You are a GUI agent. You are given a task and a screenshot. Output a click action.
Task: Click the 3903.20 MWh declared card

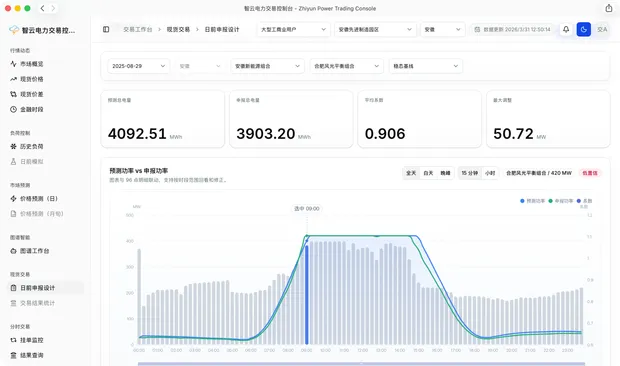pos(291,119)
